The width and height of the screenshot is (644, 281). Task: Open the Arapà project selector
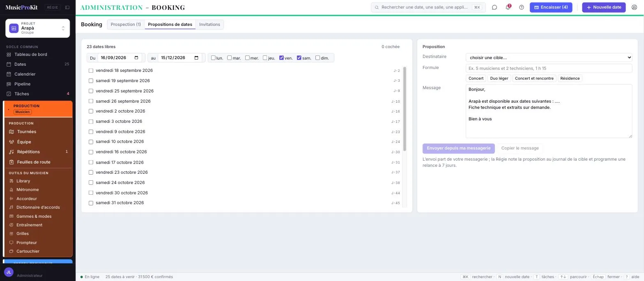click(x=37, y=28)
